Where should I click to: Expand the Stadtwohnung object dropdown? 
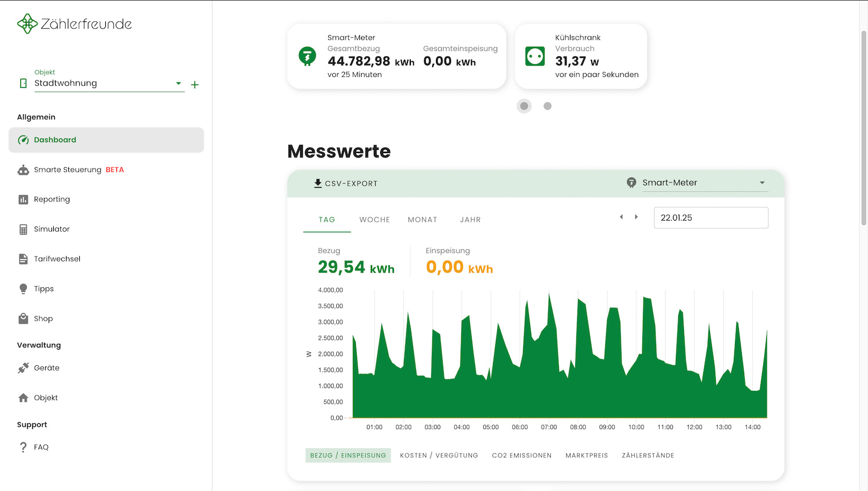tap(178, 83)
